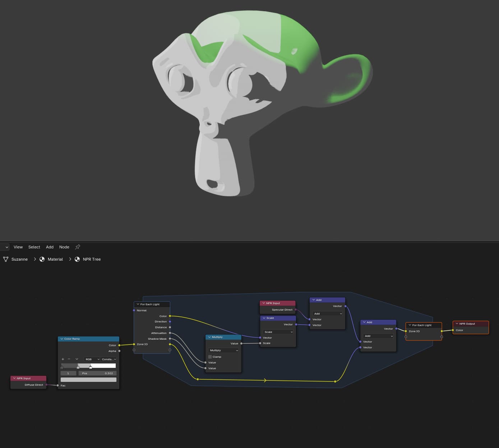Click the Diffuse Direct output socket
The image size is (499, 448).
pos(46,385)
